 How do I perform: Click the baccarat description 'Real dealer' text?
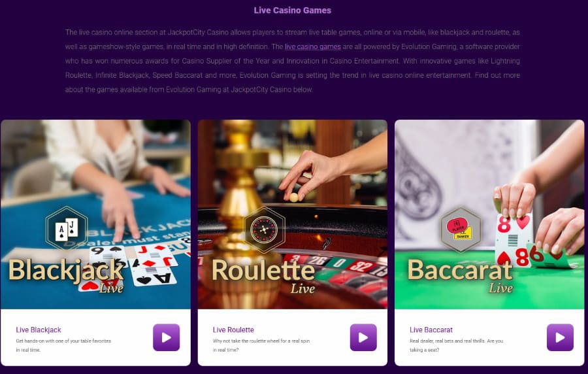coord(457,345)
